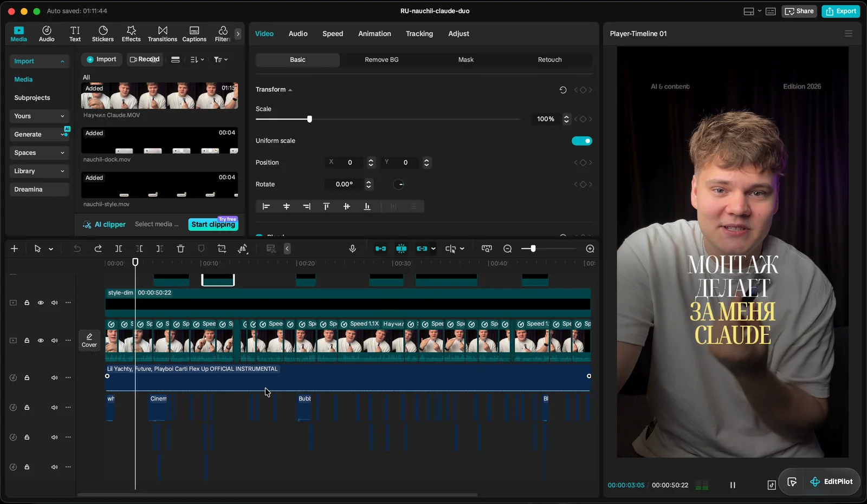Toggle the Uniform scale switch
867x504 pixels.
[582, 141]
